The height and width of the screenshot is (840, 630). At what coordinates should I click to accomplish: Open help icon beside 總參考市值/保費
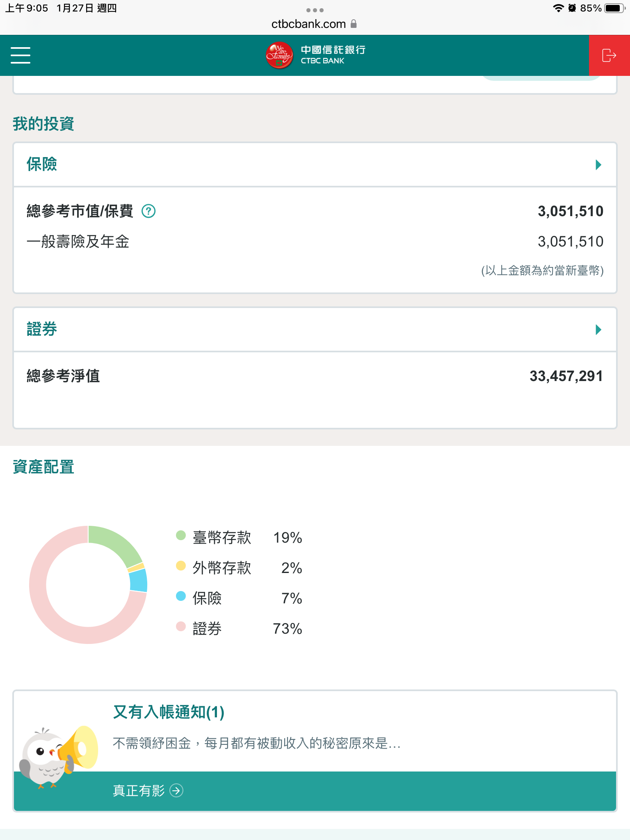tap(148, 211)
